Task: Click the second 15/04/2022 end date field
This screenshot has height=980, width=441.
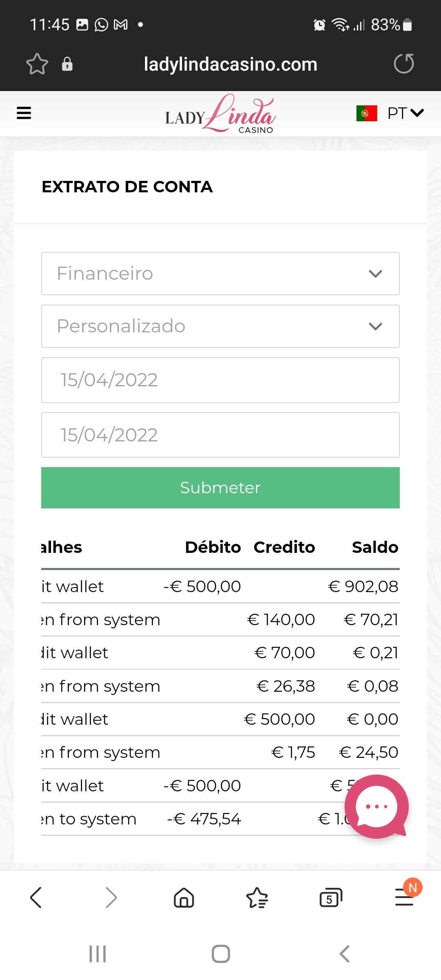Action: coord(220,435)
